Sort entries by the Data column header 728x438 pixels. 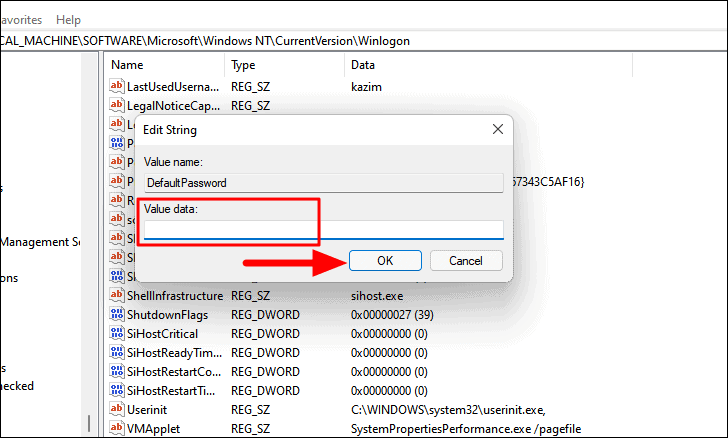pyautogui.click(x=488, y=65)
